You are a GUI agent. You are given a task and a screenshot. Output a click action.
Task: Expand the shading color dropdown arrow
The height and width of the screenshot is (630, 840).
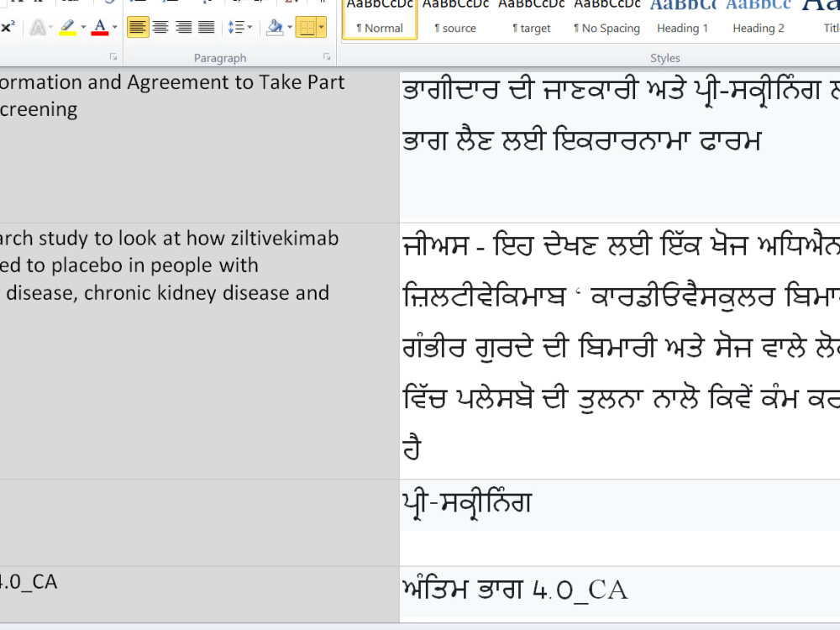290,27
